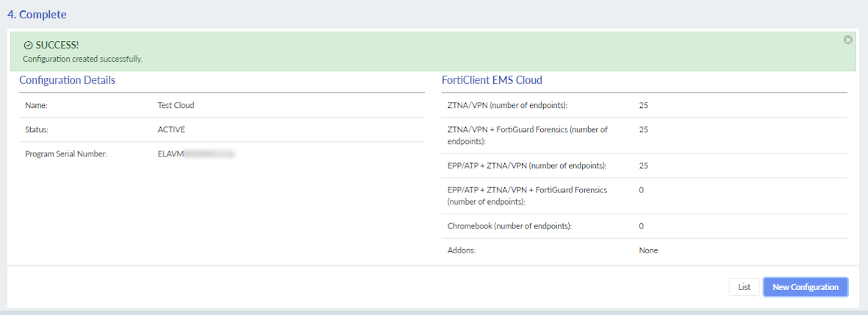Click the FortiClient EMS Cloud heading
This screenshot has width=868, height=315.
pos(492,80)
